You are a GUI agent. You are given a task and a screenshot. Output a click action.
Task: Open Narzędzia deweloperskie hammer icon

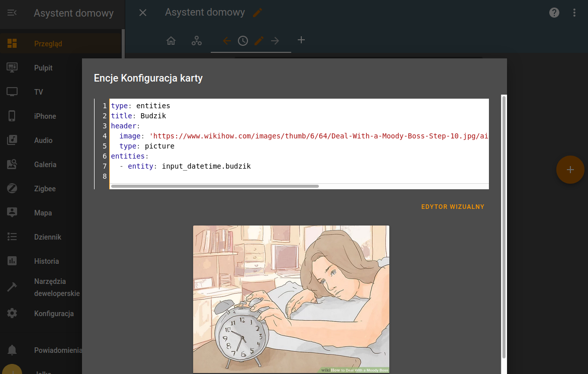pos(12,287)
